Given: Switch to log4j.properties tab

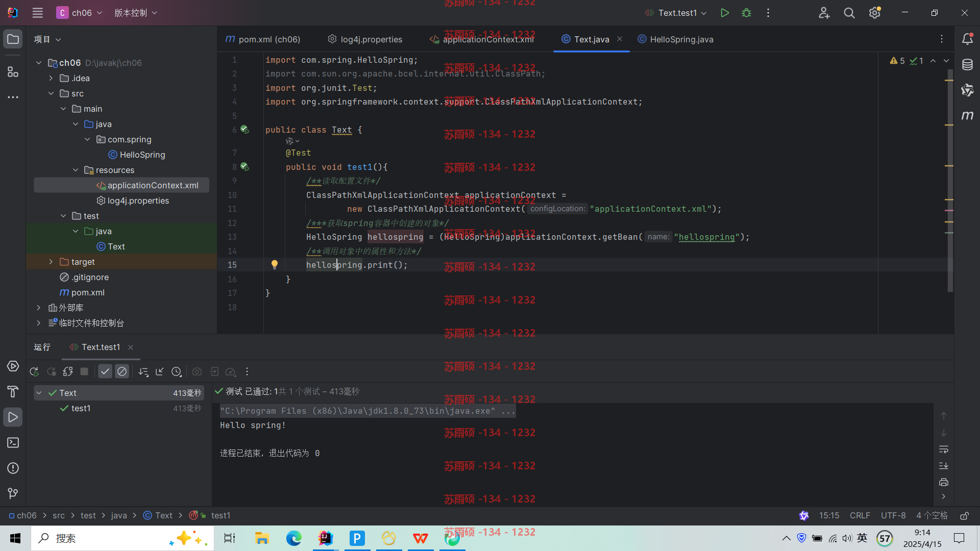Looking at the screenshot, I should coord(365,39).
